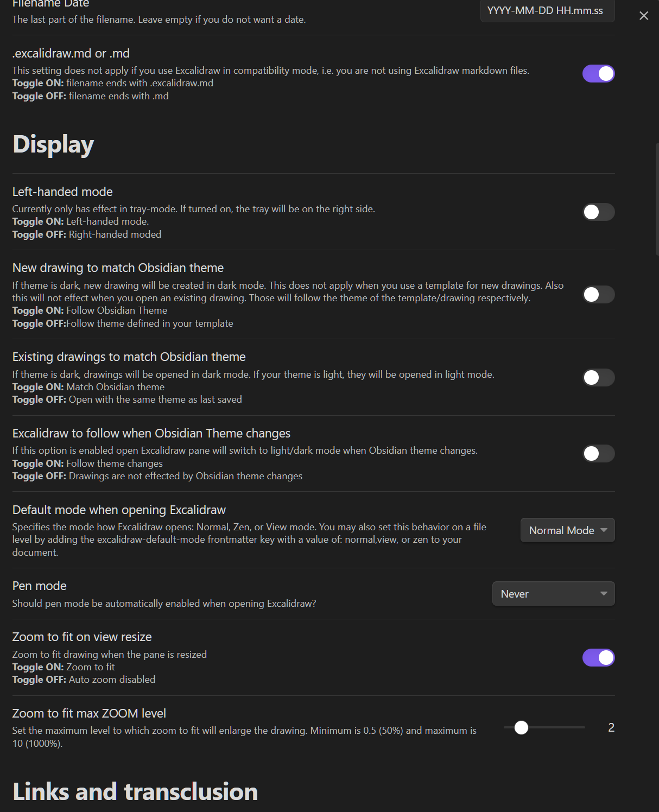The height and width of the screenshot is (812, 659).
Task: Turn on Excalidraw to follow Obsidian theme changes
Action: click(x=598, y=453)
